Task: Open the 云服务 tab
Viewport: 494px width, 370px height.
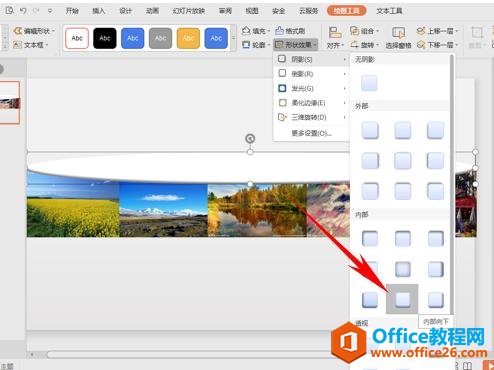Action: click(308, 11)
